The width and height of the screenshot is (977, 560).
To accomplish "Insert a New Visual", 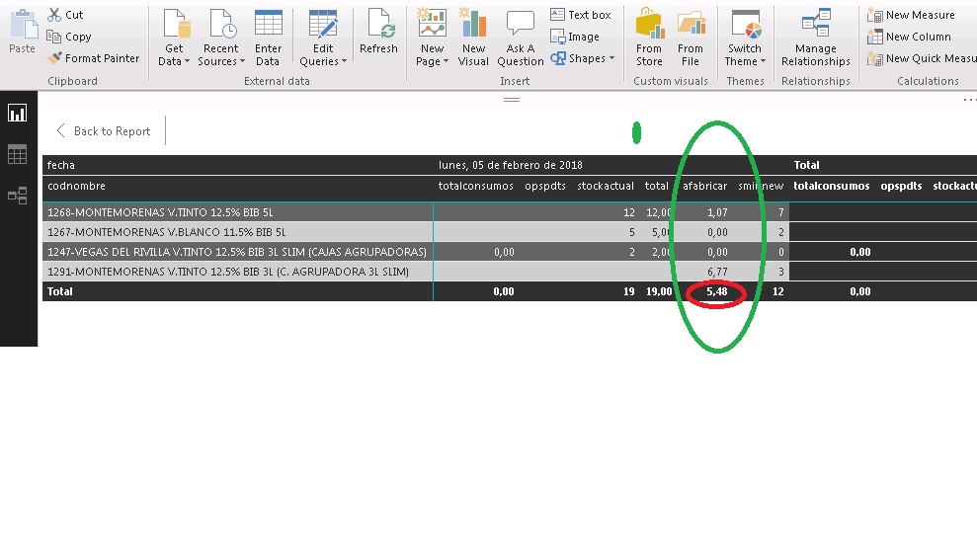I will coord(473,38).
